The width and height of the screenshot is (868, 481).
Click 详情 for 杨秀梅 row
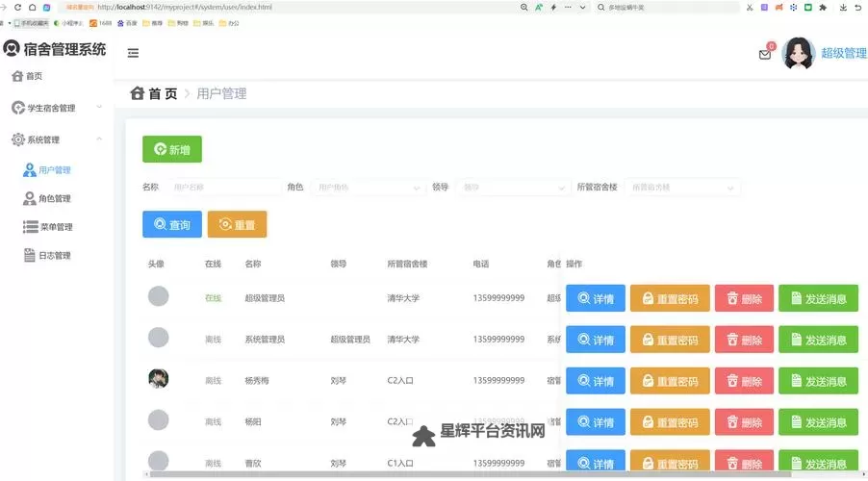pyautogui.click(x=596, y=381)
